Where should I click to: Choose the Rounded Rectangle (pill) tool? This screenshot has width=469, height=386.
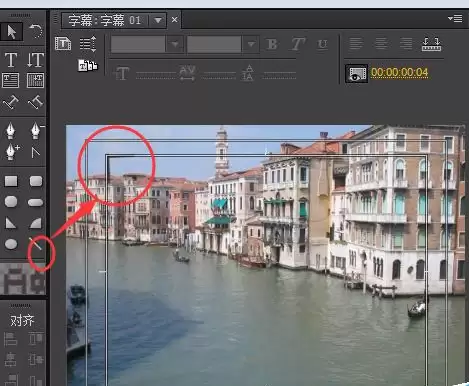[x=35, y=202]
